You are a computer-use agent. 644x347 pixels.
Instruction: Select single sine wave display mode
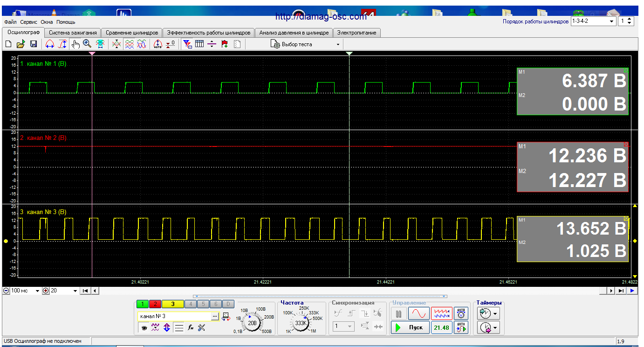pos(418,313)
